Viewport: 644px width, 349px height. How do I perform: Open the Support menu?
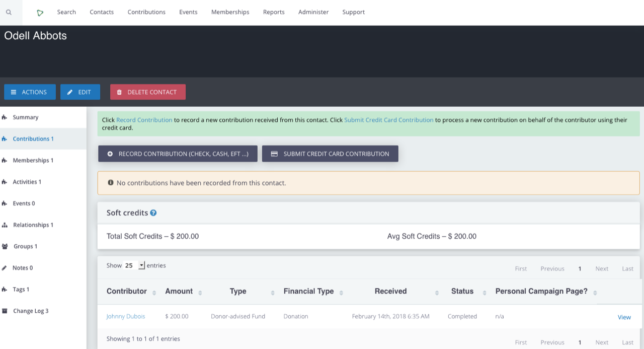354,12
